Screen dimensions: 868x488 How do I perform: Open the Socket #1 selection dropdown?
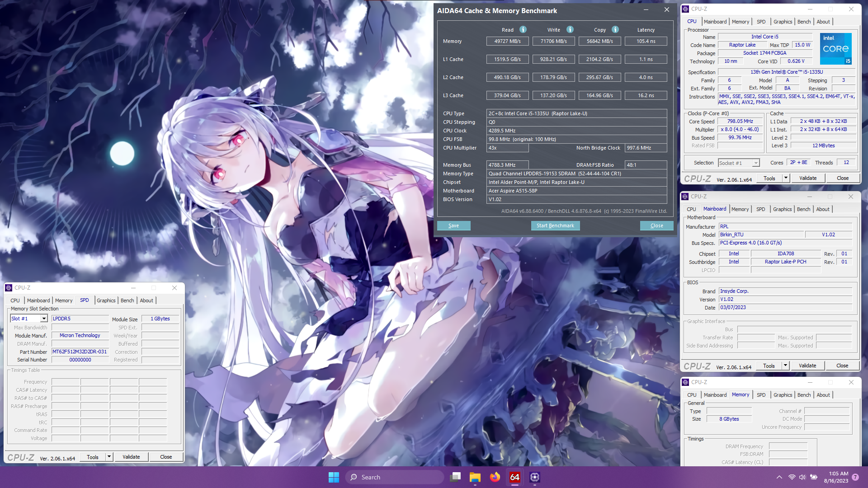tap(739, 163)
